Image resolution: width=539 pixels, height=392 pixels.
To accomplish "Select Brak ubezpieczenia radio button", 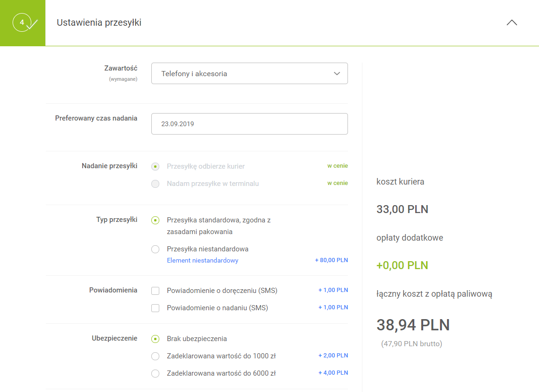I will (x=156, y=339).
